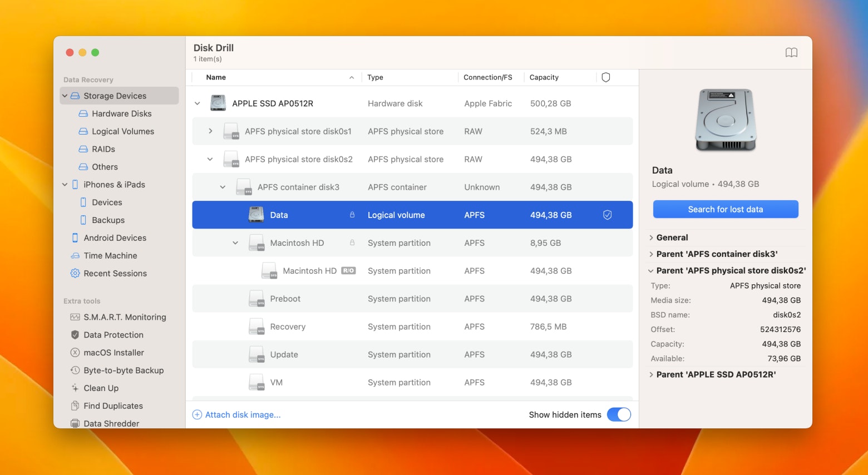The width and height of the screenshot is (868, 475).
Task: Click the Data Protection shield icon
Action: (x=75, y=335)
